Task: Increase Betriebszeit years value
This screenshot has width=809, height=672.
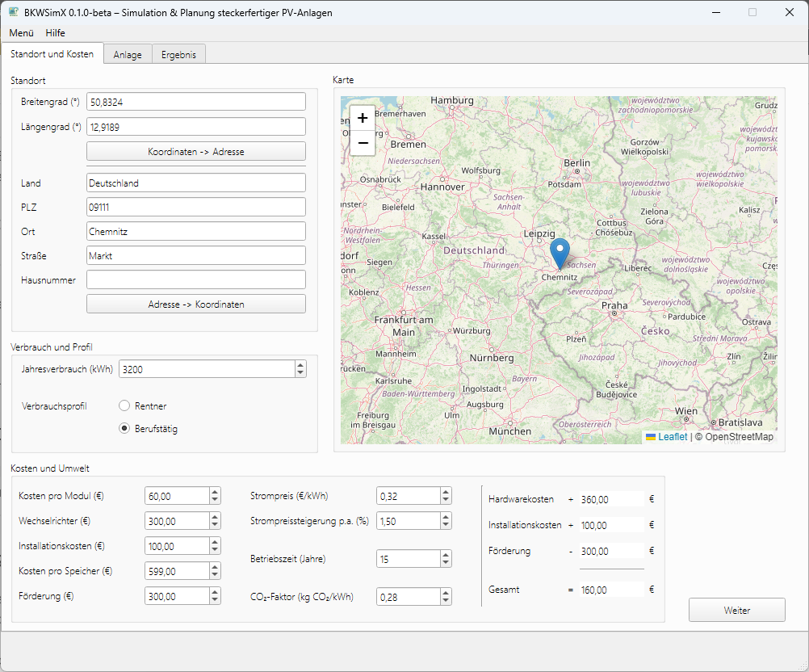Action: 446,555
